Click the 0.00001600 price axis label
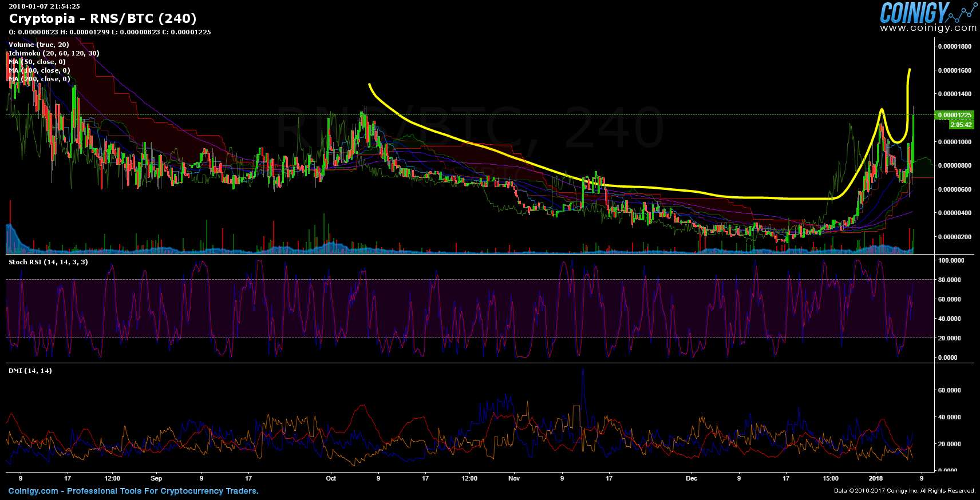 pos(954,70)
